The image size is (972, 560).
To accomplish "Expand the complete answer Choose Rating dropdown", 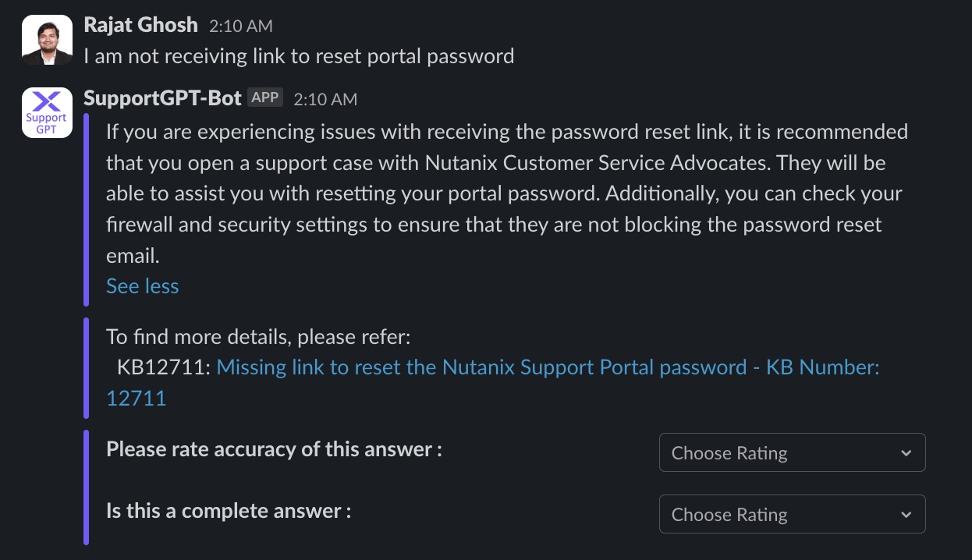I will [x=792, y=515].
